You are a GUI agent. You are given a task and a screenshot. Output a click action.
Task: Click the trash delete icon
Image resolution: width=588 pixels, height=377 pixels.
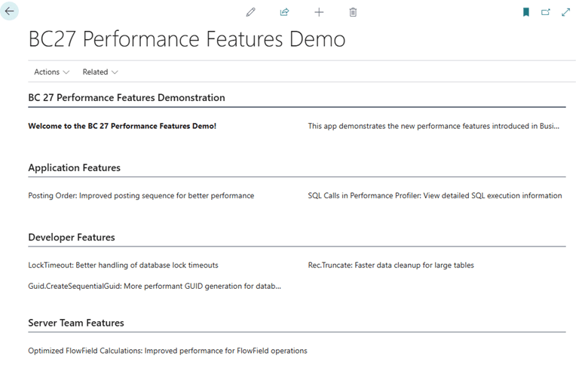[353, 12]
